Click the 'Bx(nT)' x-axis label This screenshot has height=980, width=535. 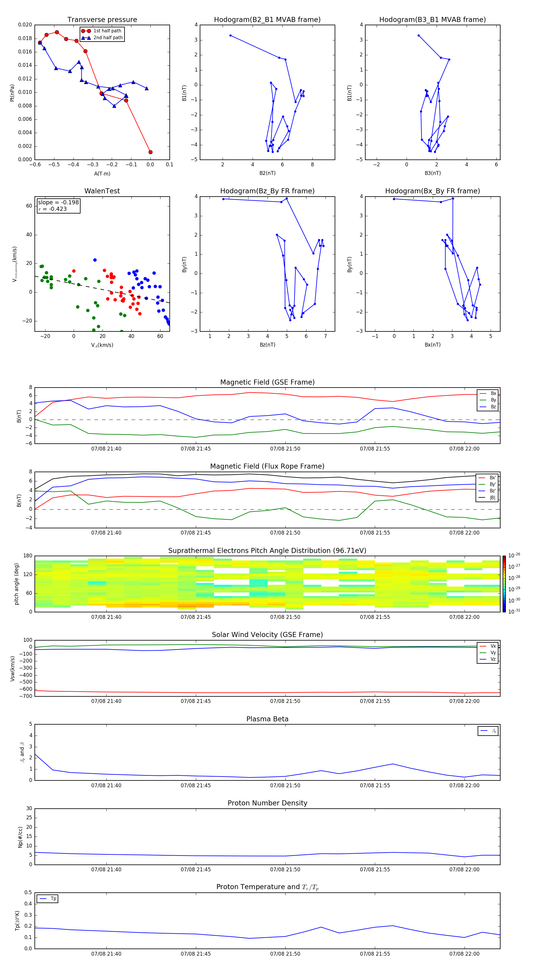point(432,345)
